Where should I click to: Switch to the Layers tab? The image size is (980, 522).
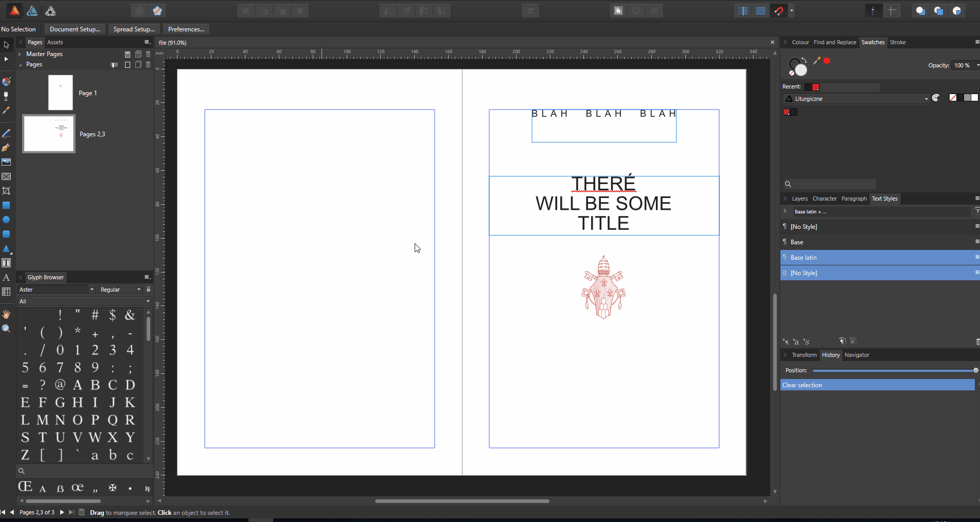[799, 199]
